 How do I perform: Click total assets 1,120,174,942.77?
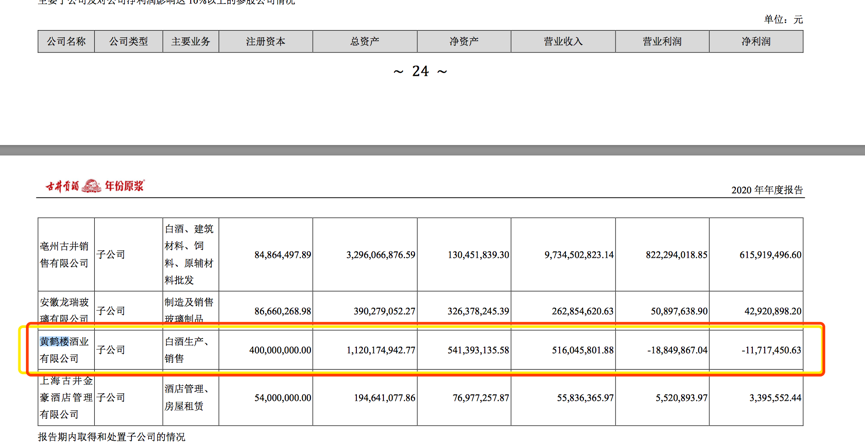pyautogui.click(x=381, y=351)
